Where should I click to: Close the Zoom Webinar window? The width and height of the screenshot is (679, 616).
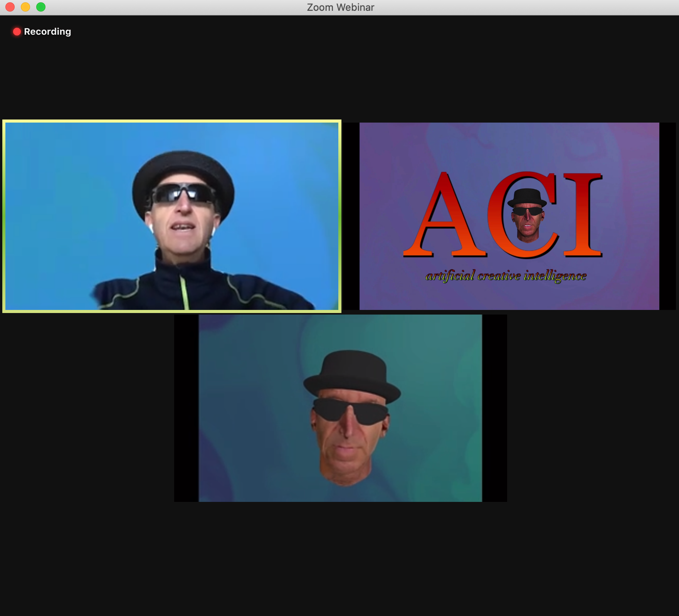(10, 7)
